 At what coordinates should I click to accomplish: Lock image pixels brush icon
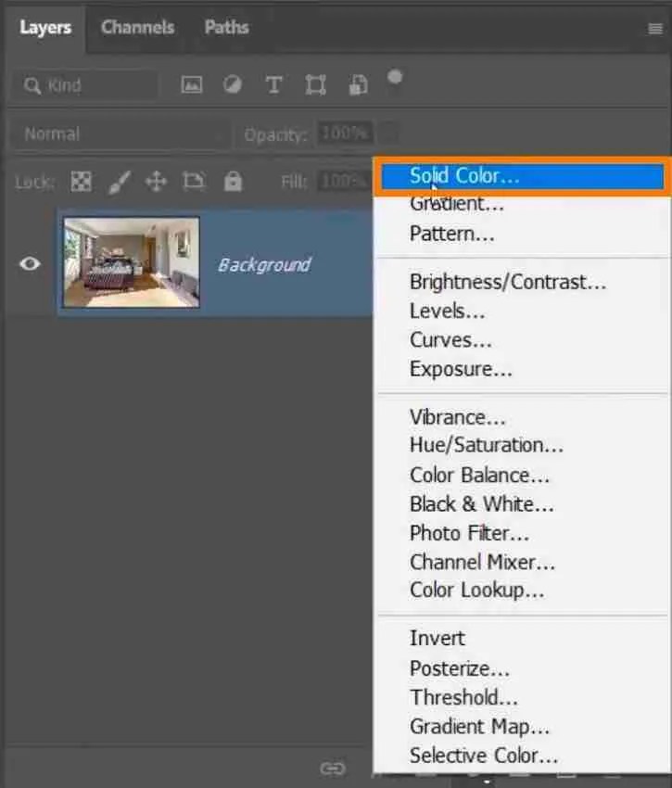[x=120, y=182]
